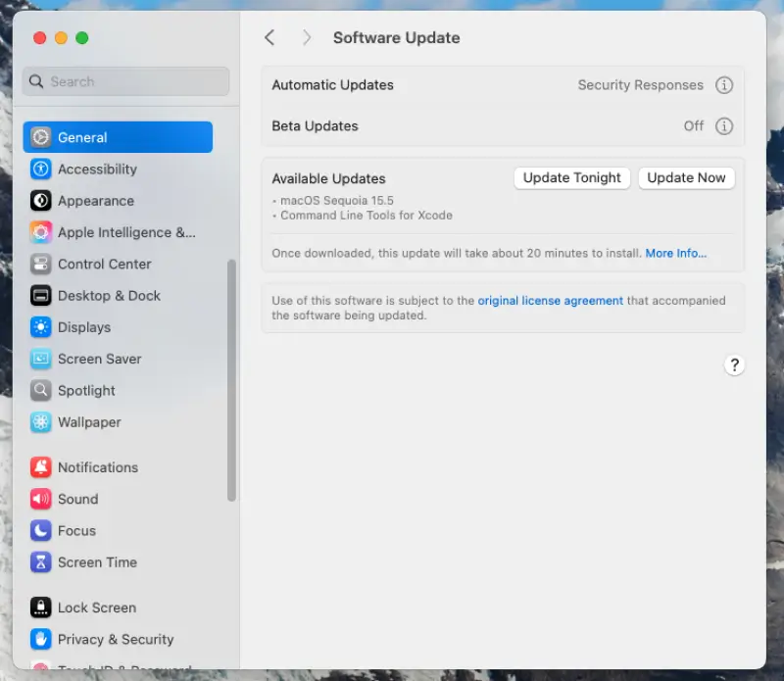Viewport: 784px width, 681px height.
Task: Open General settings in the sidebar
Action: click(118, 137)
